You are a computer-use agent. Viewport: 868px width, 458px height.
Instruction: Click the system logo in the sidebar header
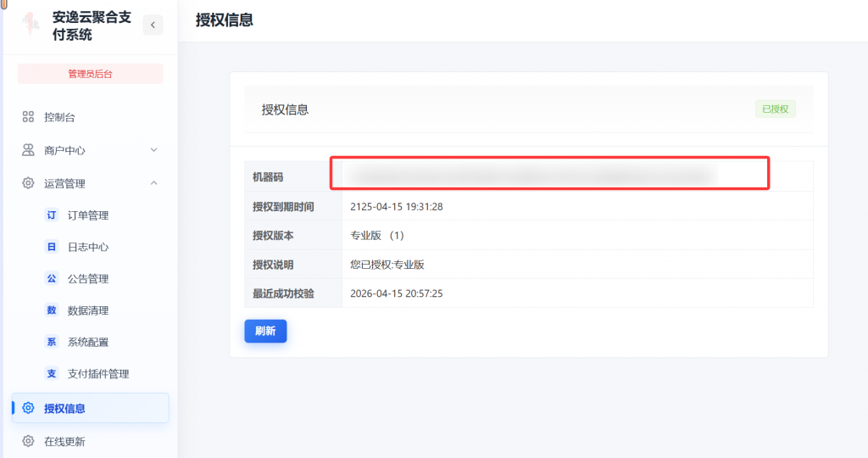[x=31, y=25]
